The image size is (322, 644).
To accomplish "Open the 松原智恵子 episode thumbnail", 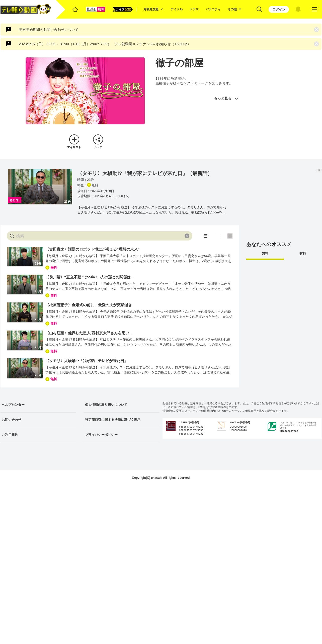I will click(25, 312).
